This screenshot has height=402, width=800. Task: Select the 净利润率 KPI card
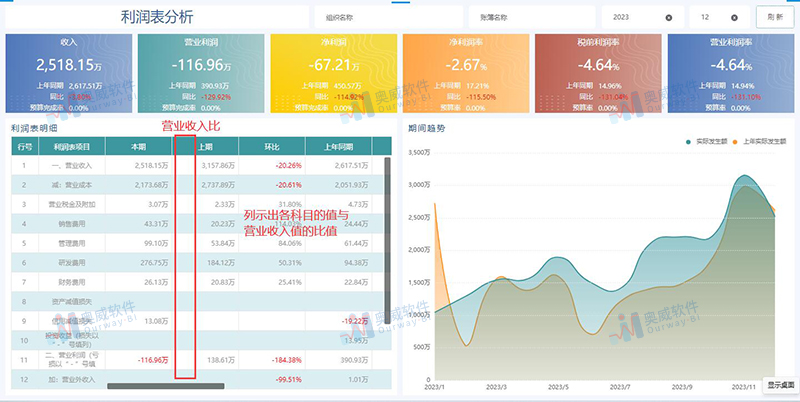[466, 73]
